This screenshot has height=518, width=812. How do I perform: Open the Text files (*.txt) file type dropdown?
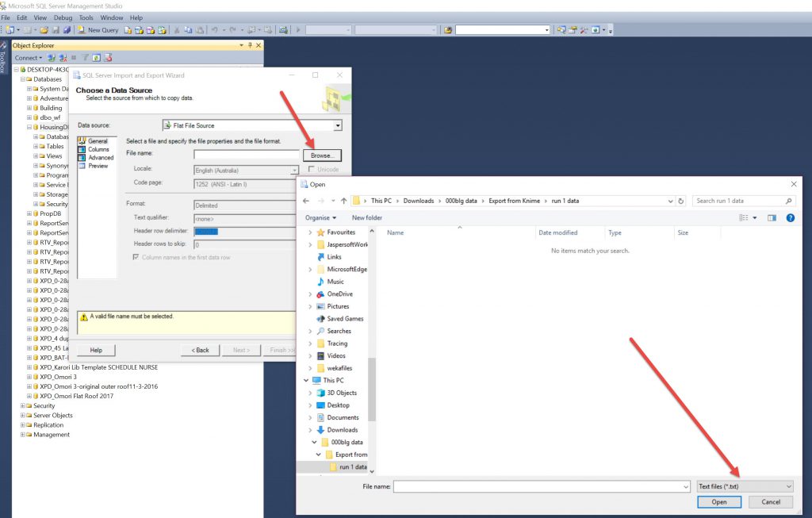tap(744, 485)
